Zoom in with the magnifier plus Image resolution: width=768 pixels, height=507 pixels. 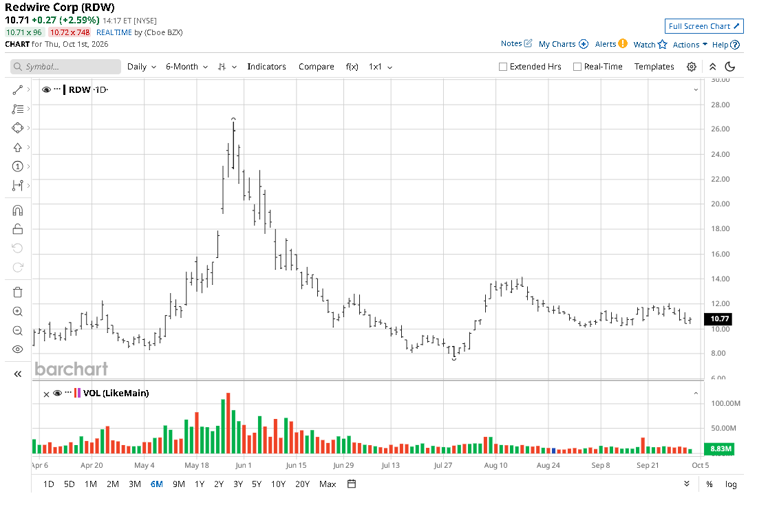18,312
